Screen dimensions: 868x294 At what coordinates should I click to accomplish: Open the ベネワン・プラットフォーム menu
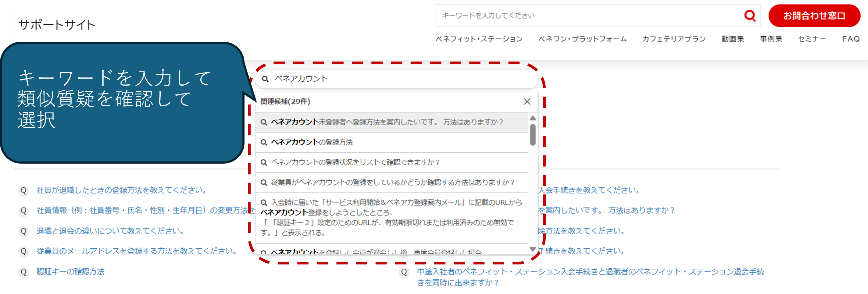[582, 39]
